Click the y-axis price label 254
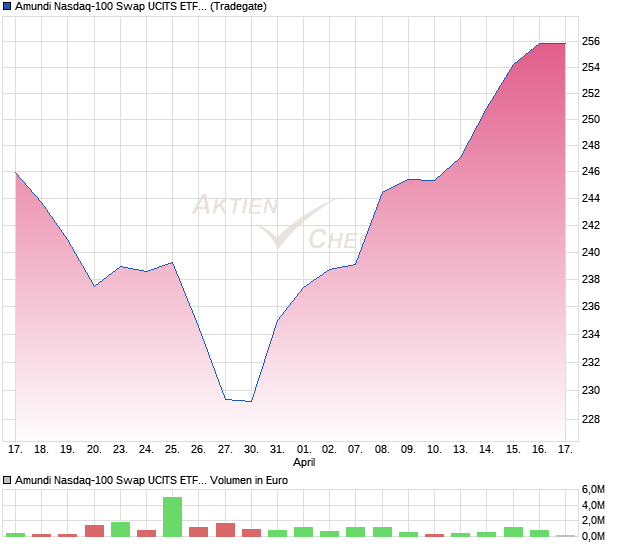Image resolution: width=620 pixels, height=546 pixels. [591, 67]
